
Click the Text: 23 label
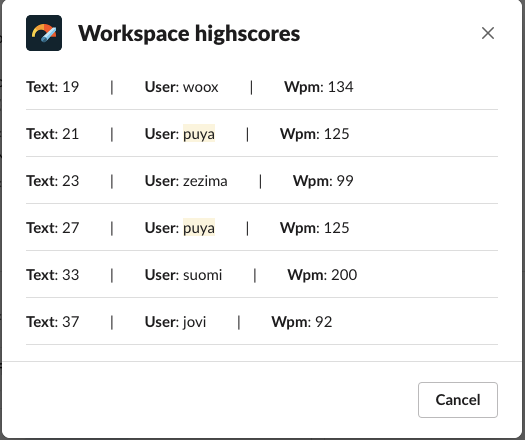(x=53, y=181)
